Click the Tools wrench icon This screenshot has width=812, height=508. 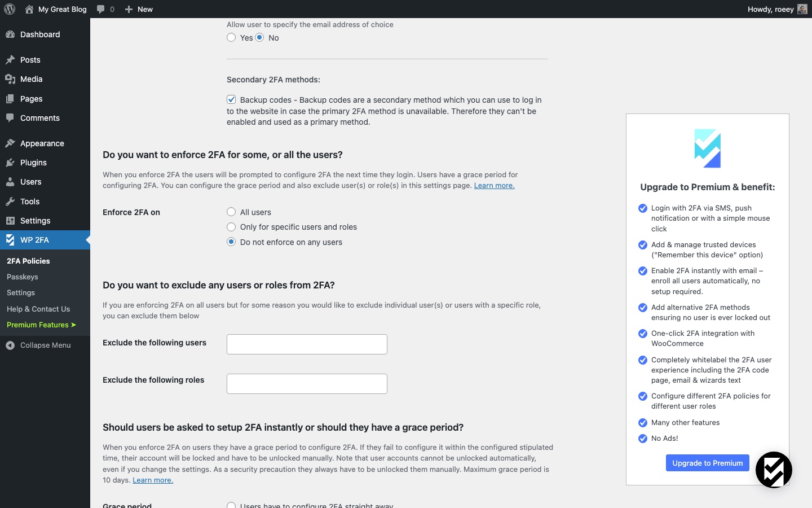[x=10, y=202]
